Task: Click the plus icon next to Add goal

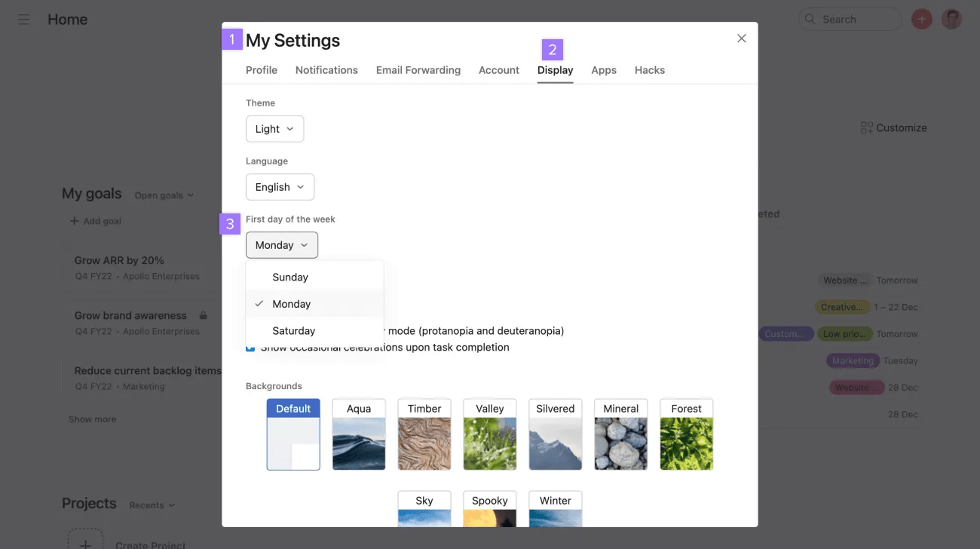Action: coord(74,221)
